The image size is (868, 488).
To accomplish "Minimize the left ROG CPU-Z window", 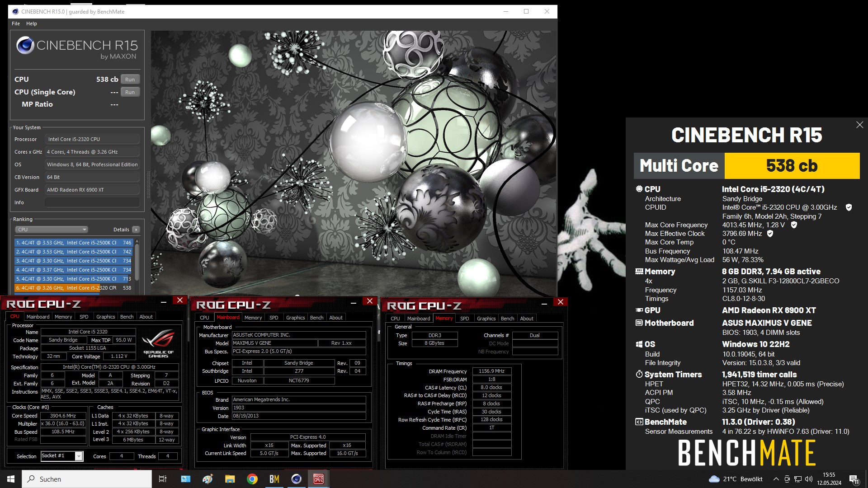I will click(x=164, y=301).
